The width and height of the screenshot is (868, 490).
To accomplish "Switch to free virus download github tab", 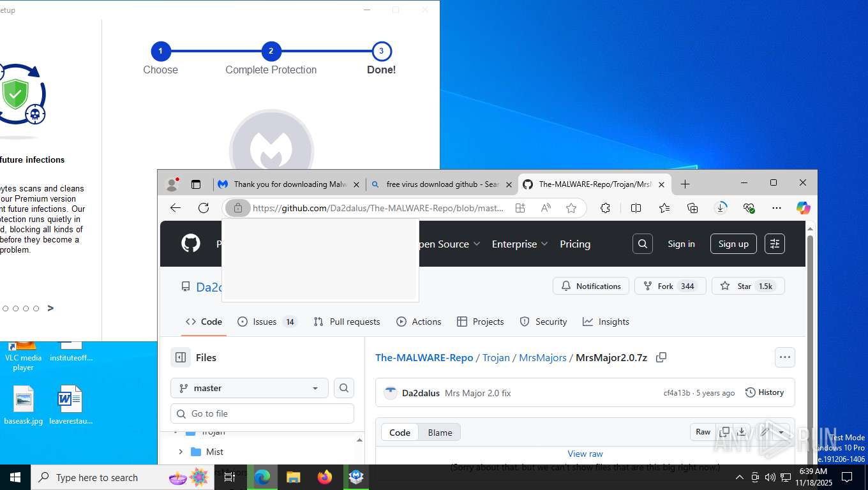I will coord(442,184).
